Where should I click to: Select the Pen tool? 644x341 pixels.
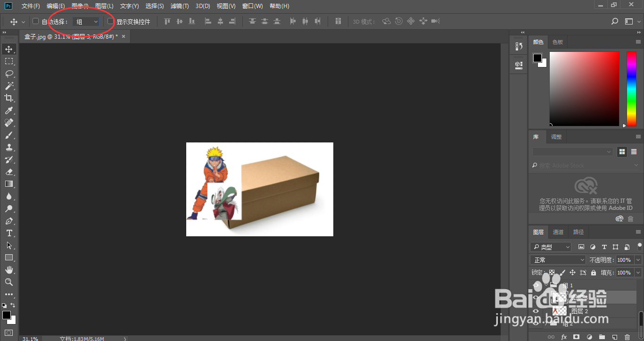point(9,221)
